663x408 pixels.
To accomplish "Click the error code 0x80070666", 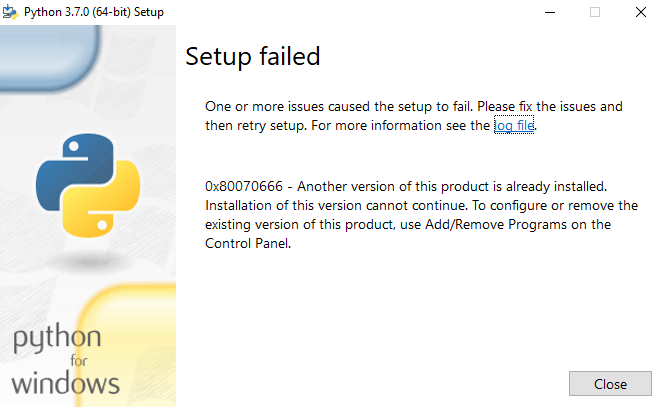I will [x=244, y=186].
